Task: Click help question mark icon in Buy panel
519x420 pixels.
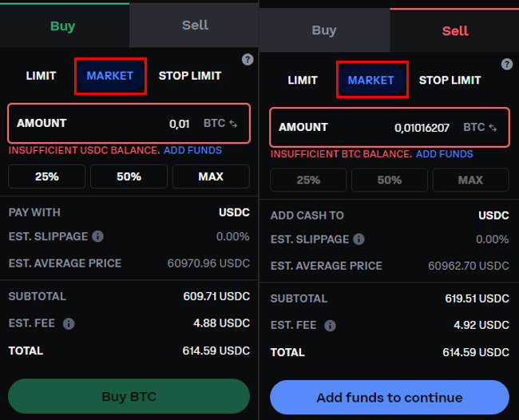Action: [x=248, y=60]
